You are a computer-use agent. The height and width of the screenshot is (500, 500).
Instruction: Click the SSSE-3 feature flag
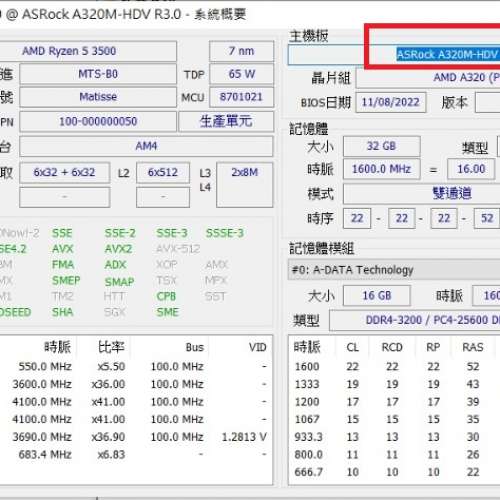coord(225,233)
